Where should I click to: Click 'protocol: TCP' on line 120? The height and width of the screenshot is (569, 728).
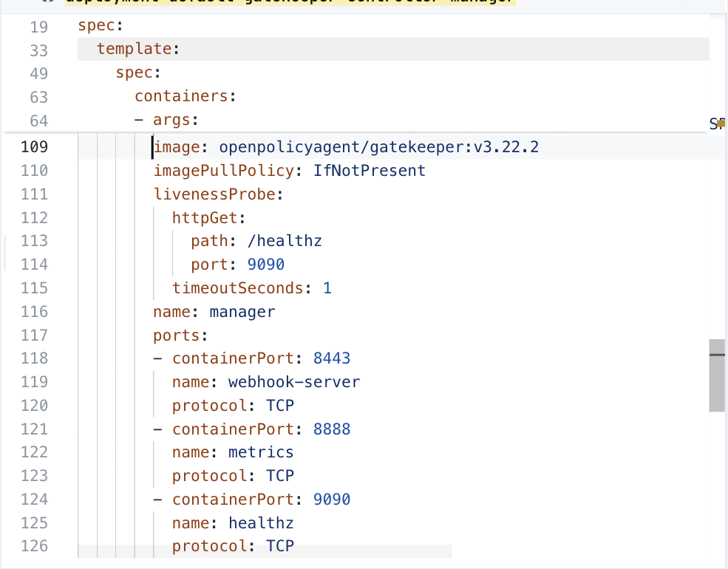[x=233, y=406]
